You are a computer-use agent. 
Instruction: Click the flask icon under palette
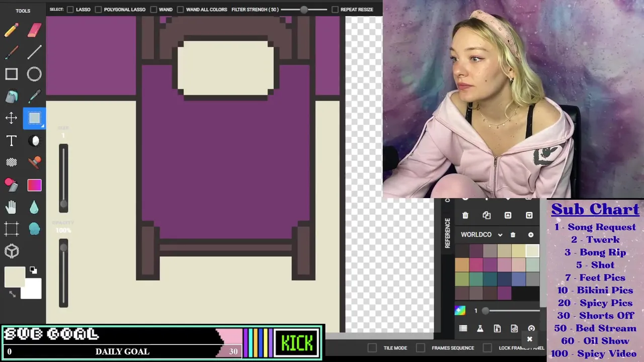pos(480,328)
